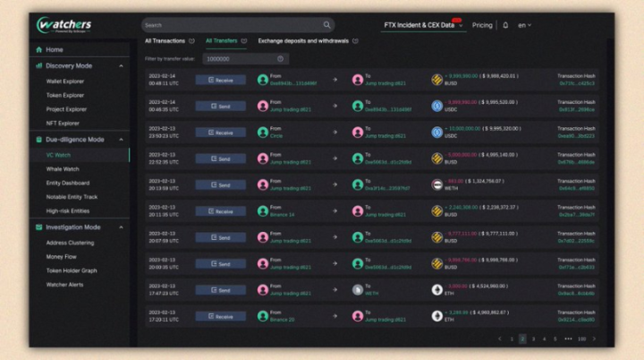Click the Home sidebar icon
This screenshot has width=644, height=360.
pyautogui.click(x=38, y=49)
